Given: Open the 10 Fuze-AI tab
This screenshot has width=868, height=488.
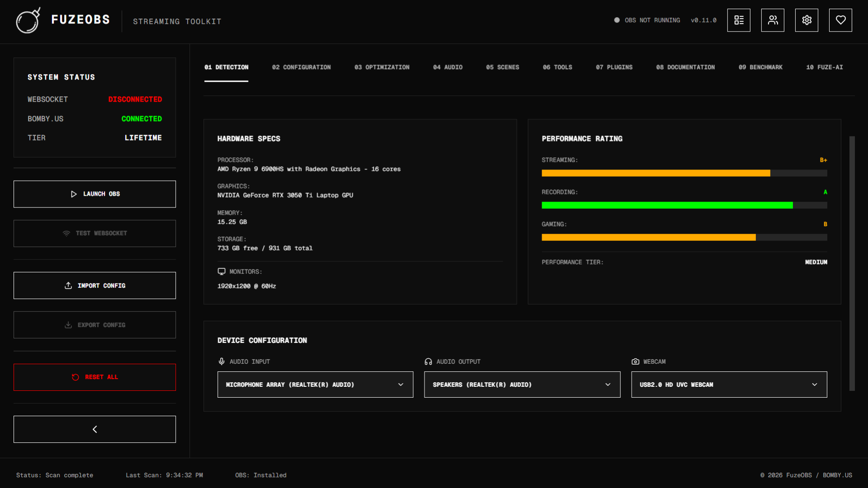Looking at the screenshot, I should pos(824,67).
